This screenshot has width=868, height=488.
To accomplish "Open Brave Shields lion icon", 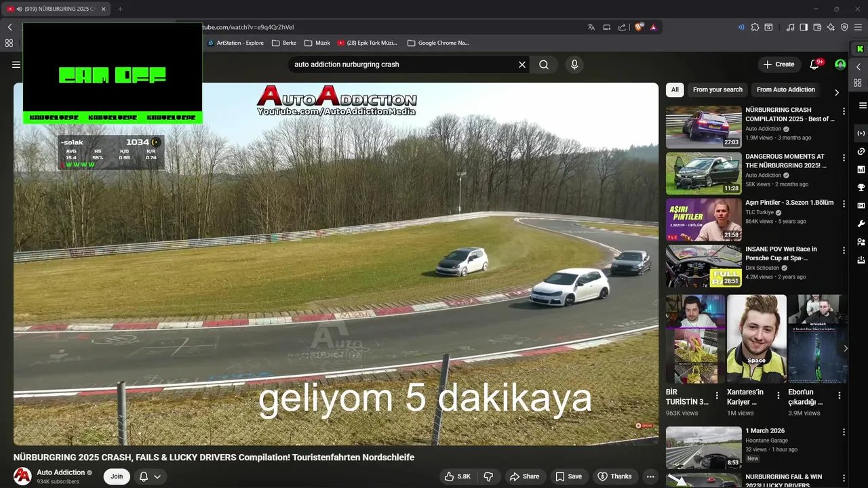I will click(x=639, y=27).
